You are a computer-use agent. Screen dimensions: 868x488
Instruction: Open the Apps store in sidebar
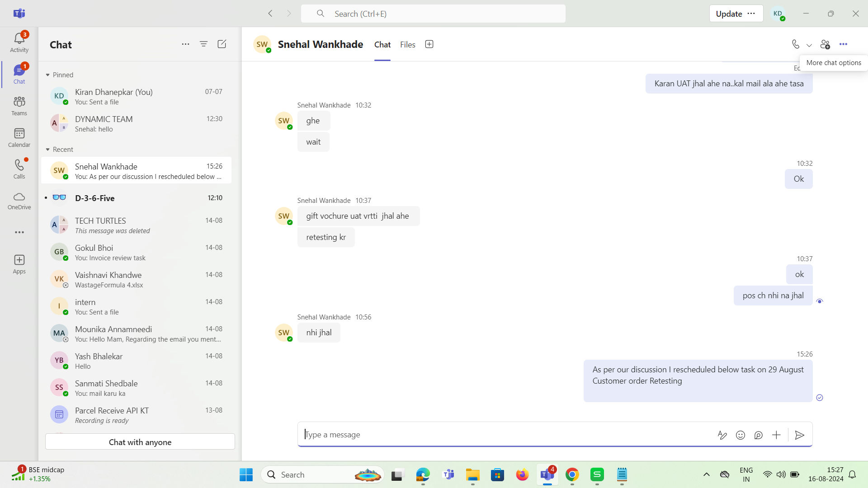tap(19, 264)
